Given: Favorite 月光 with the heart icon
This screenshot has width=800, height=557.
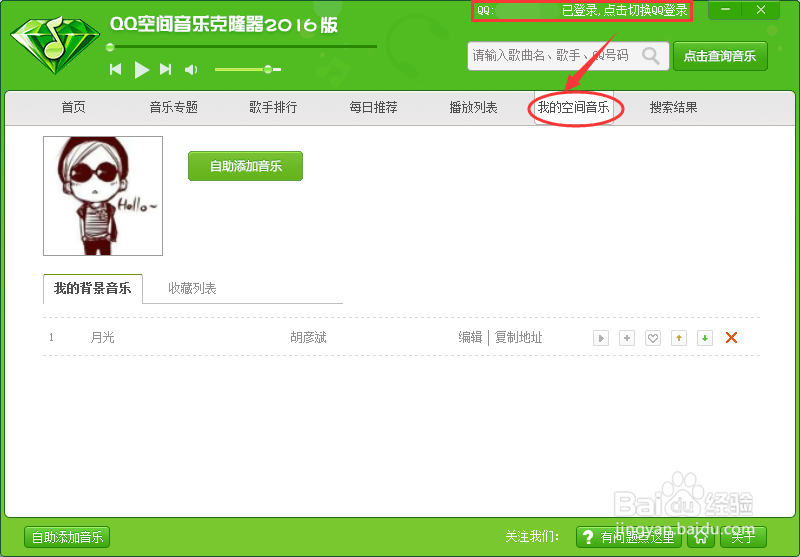Looking at the screenshot, I should [653, 338].
